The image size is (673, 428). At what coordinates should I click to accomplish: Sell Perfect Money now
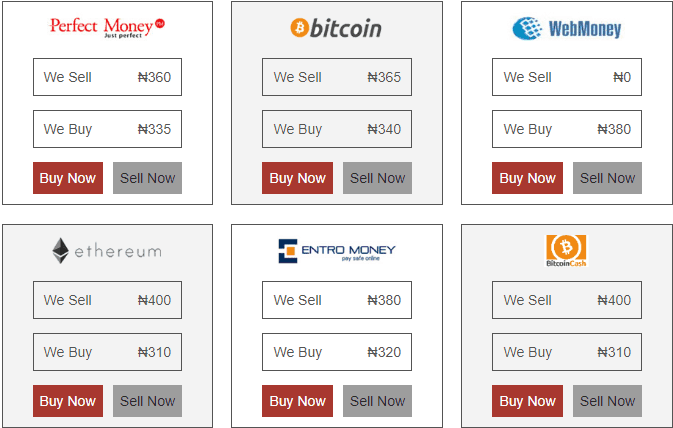click(147, 178)
